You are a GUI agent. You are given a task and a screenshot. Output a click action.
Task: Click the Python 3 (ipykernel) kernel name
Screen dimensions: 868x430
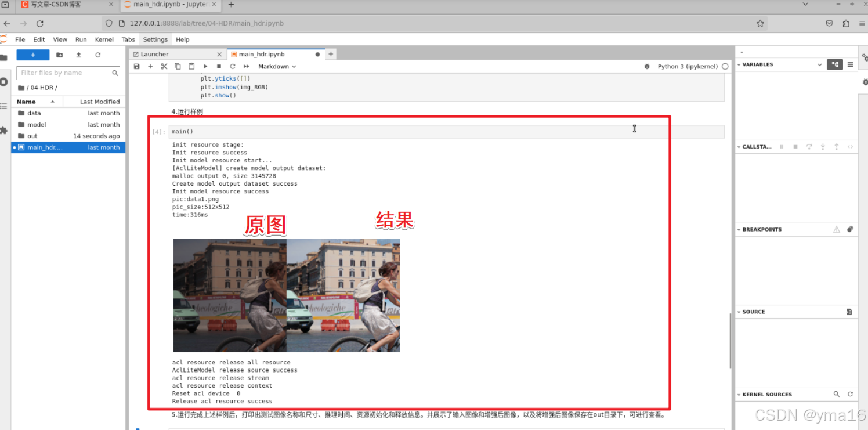click(x=688, y=67)
